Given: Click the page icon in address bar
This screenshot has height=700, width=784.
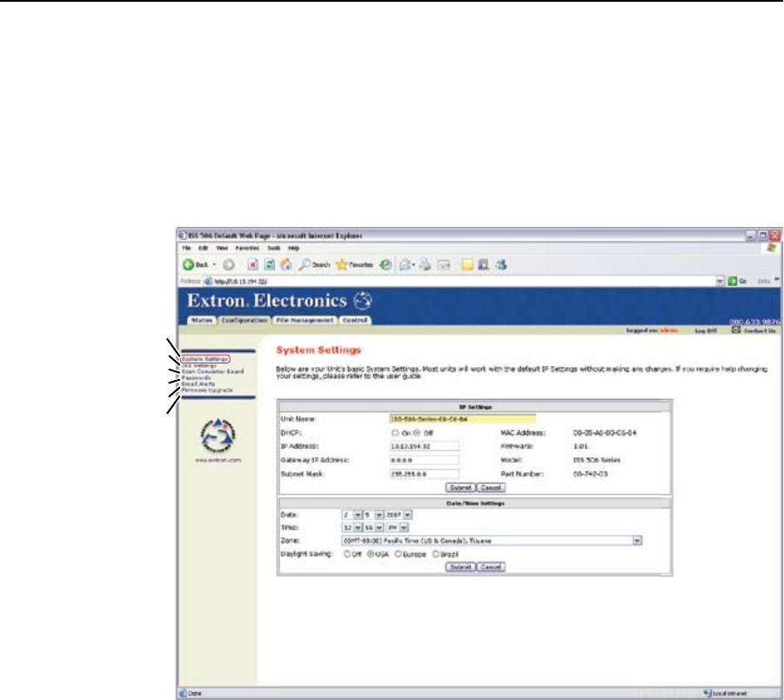Looking at the screenshot, I should (x=208, y=281).
